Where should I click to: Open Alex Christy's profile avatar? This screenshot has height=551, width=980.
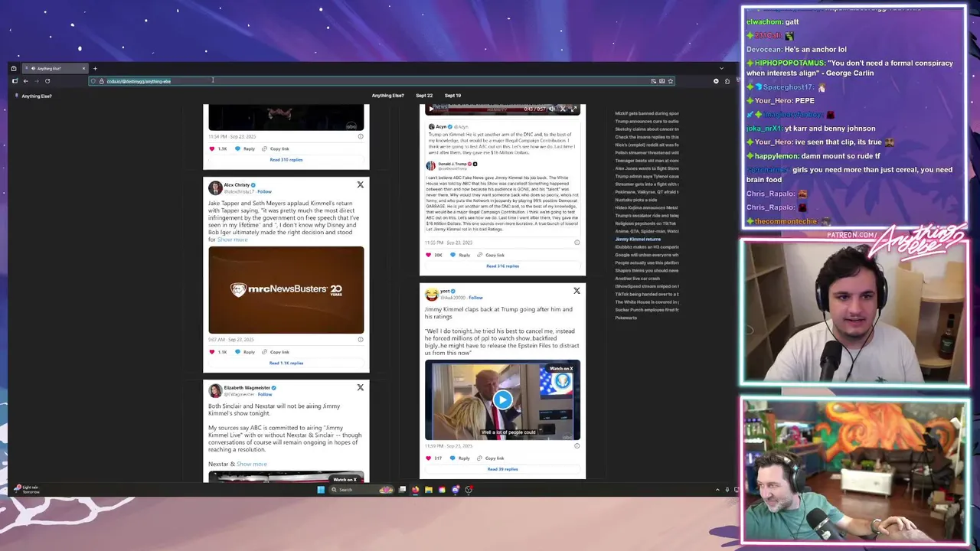(x=215, y=187)
